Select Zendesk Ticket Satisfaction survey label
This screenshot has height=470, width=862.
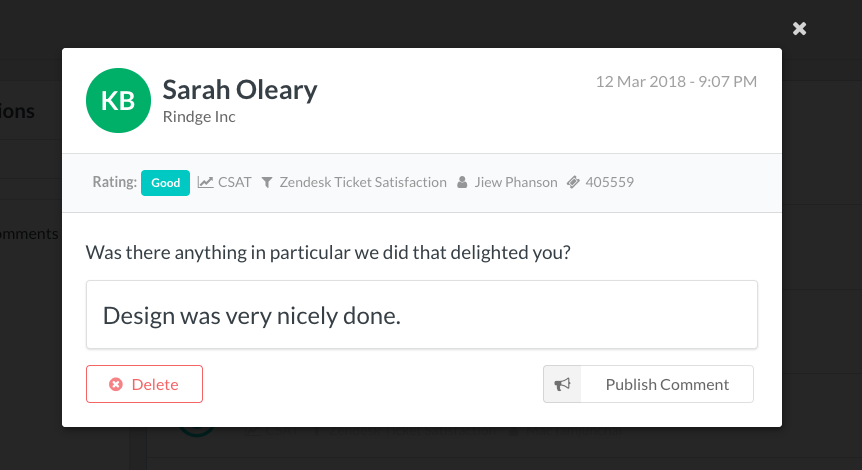[363, 183]
